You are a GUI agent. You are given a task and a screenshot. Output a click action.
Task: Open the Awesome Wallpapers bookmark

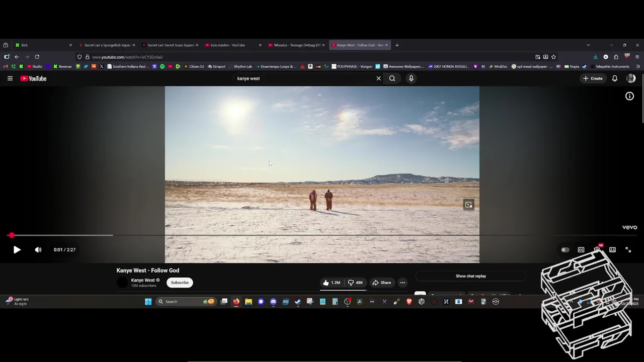404,66
